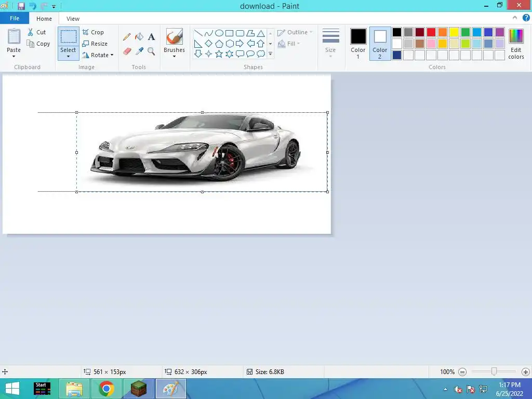Activate the Color 1 foreground box

(358, 44)
